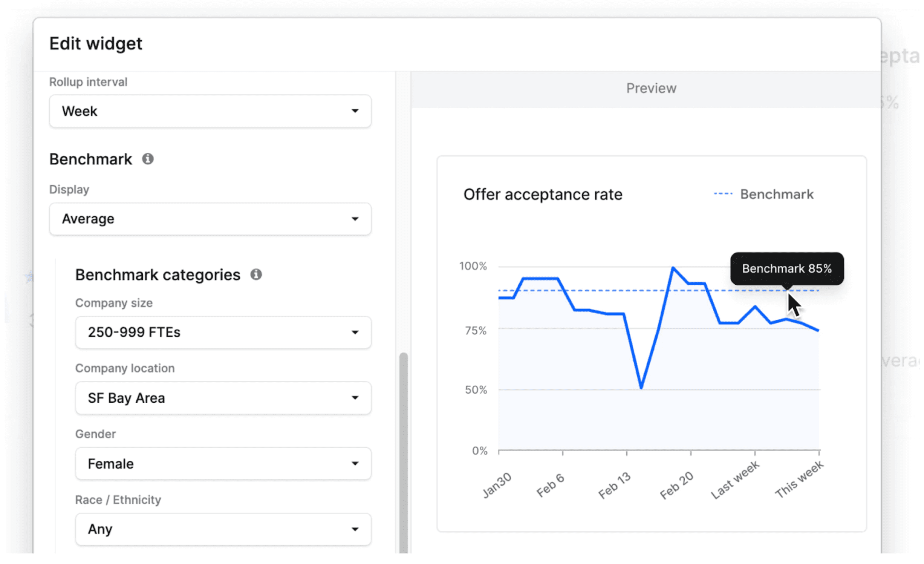
Task: Click the Benchmark categories info icon
Action: pos(256,274)
